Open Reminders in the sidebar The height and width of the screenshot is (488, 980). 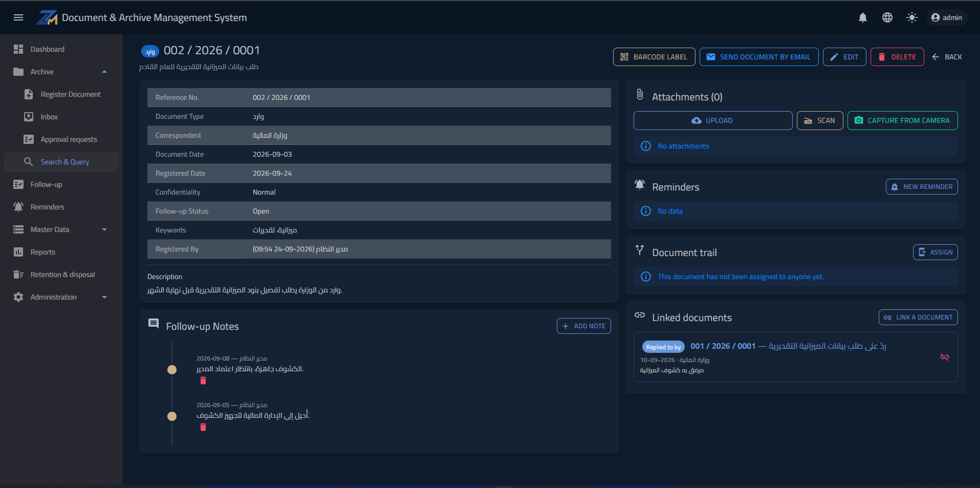point(61,207)
